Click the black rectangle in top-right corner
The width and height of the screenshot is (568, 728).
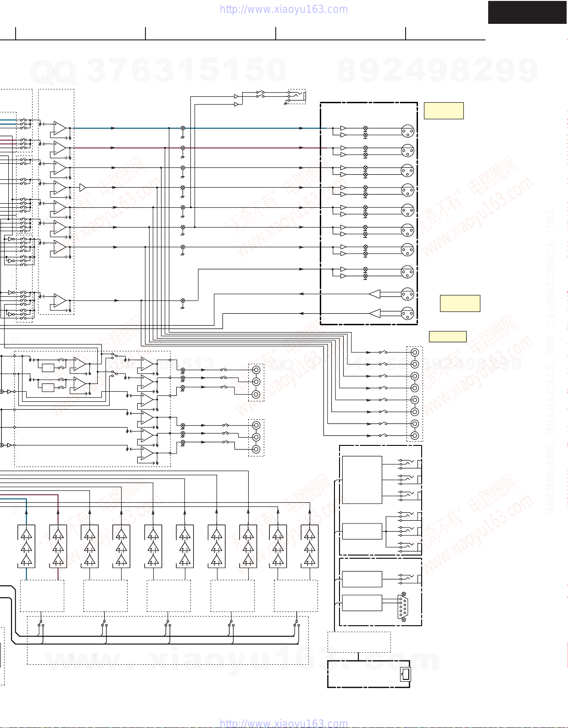(x=527, y=12)
